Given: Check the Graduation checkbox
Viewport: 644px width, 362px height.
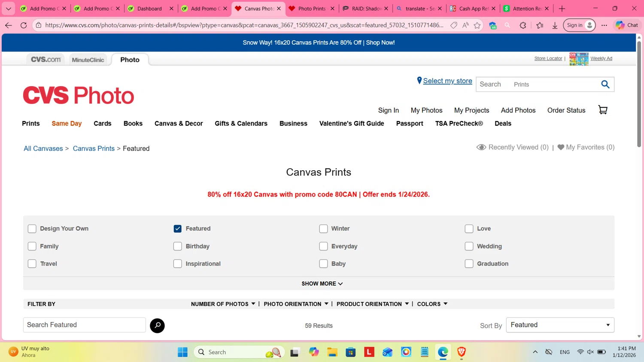Looking at the screenshot, I should (469, 264).
